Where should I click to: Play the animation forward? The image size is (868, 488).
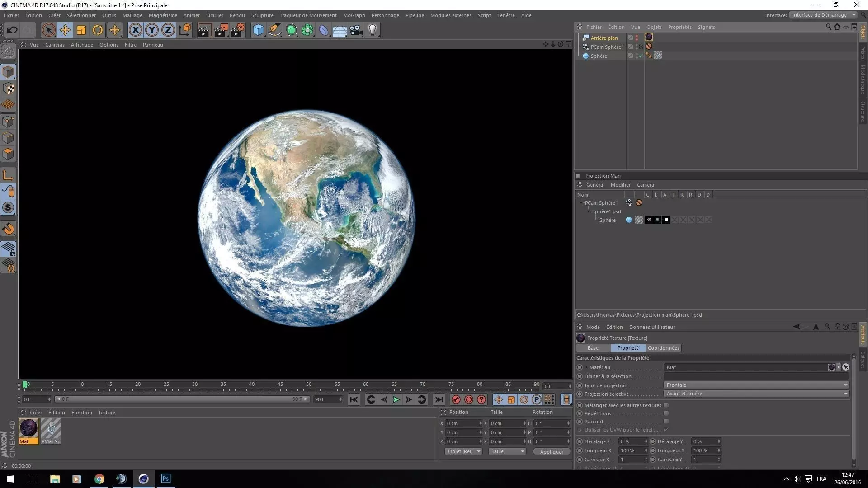pyautogui.click(x=396, y=399)
